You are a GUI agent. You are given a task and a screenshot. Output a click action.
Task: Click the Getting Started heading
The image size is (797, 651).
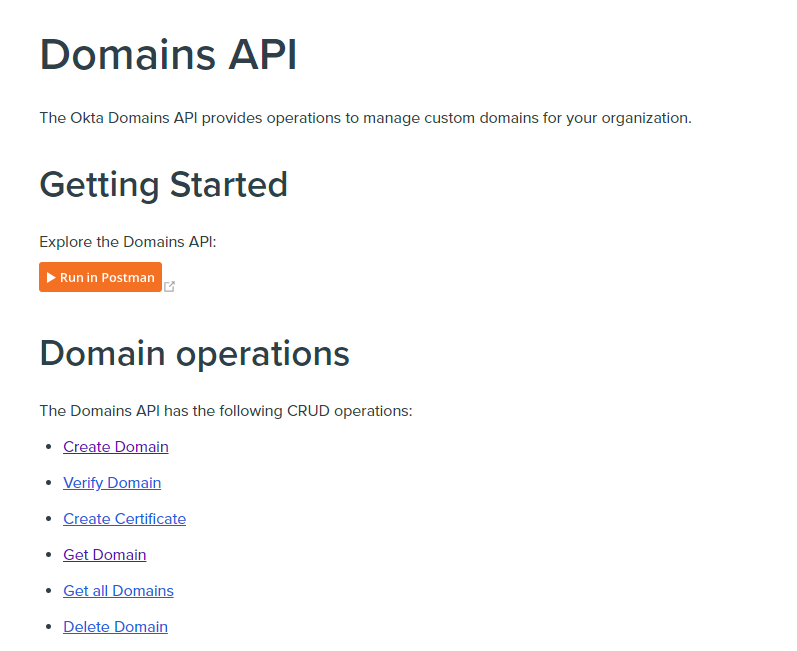163,185
